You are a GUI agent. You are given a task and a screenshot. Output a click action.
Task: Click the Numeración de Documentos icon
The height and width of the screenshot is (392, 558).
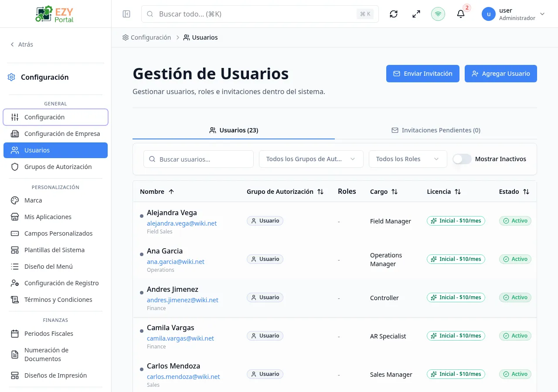tap(15, 355)
